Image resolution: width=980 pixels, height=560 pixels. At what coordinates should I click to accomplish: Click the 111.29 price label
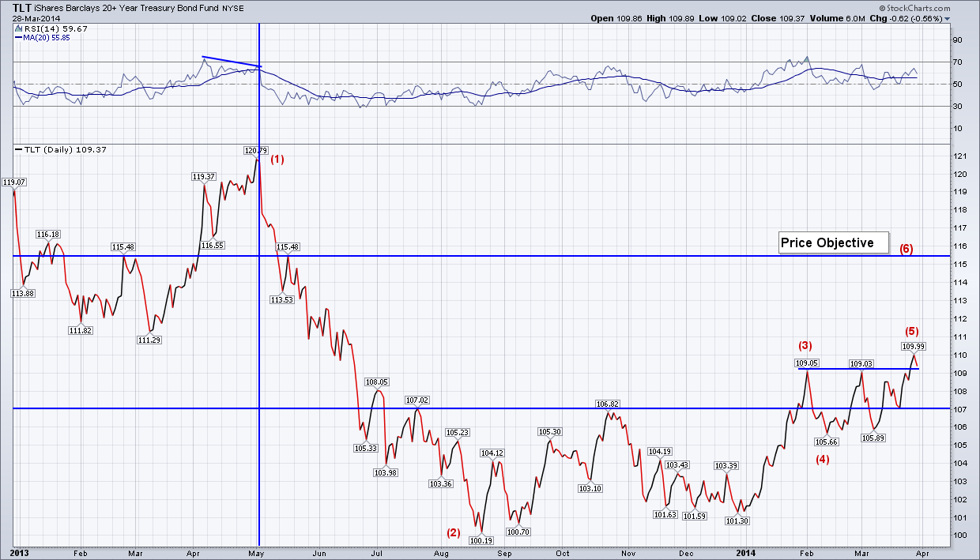coord(149,340)
